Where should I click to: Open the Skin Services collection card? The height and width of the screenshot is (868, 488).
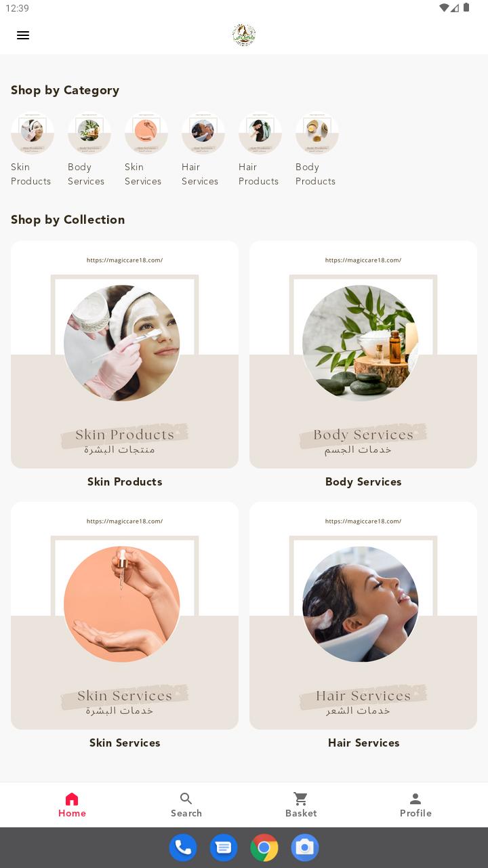click(x=125, y=616)
